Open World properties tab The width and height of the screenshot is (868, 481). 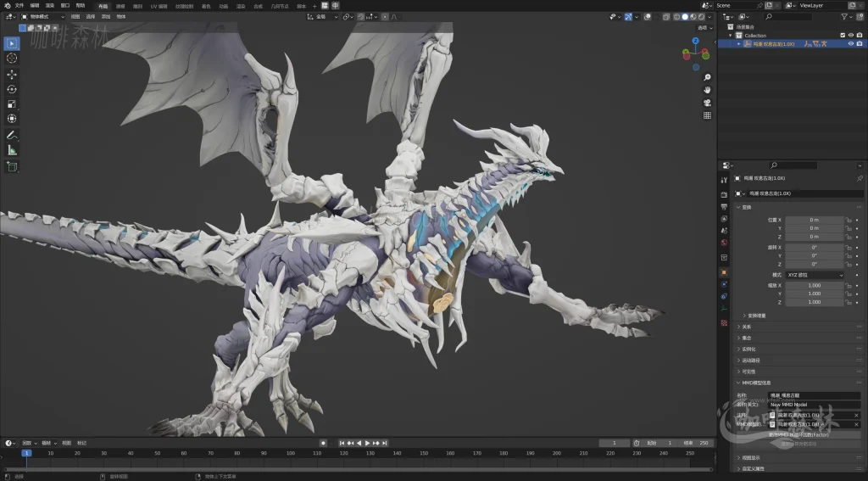(724, 243)
